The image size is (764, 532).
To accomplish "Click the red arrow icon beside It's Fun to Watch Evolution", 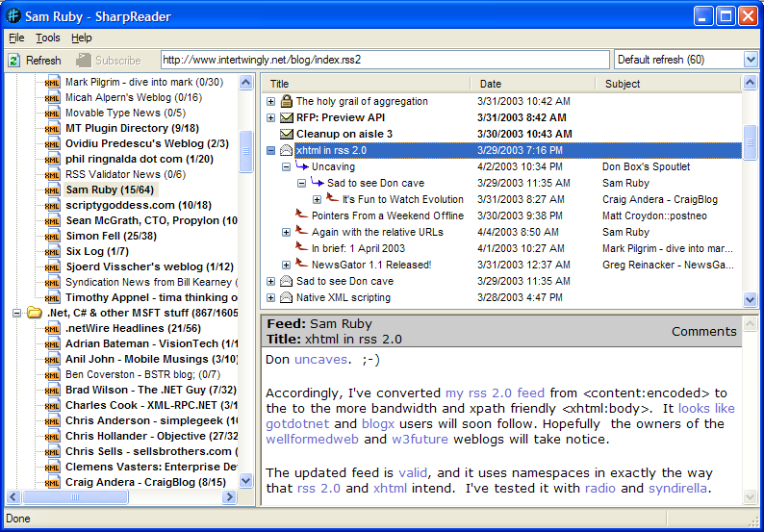I will [x=333, y=197].
